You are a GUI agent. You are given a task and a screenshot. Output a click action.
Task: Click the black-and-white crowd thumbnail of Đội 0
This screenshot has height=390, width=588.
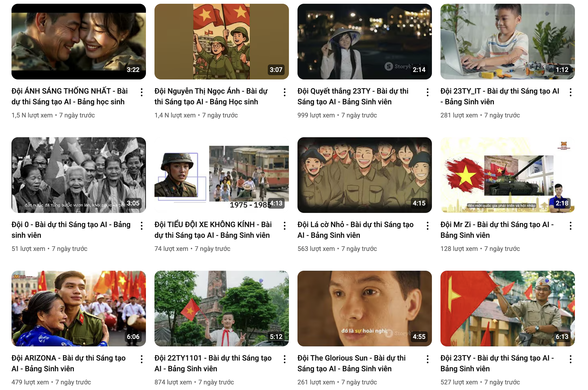(79, 175)
